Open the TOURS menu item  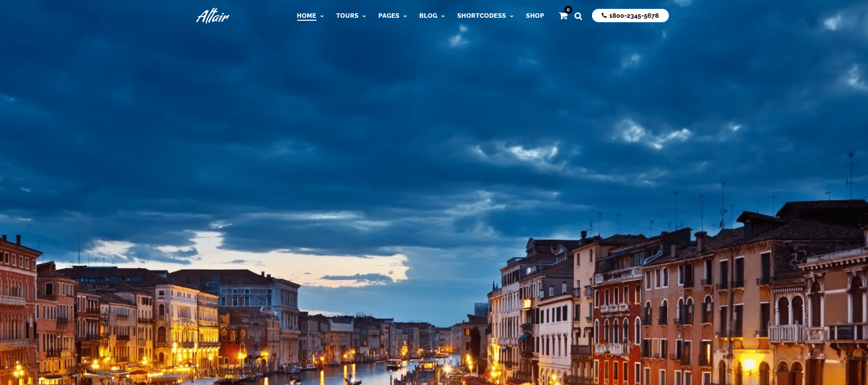(347, 16)
